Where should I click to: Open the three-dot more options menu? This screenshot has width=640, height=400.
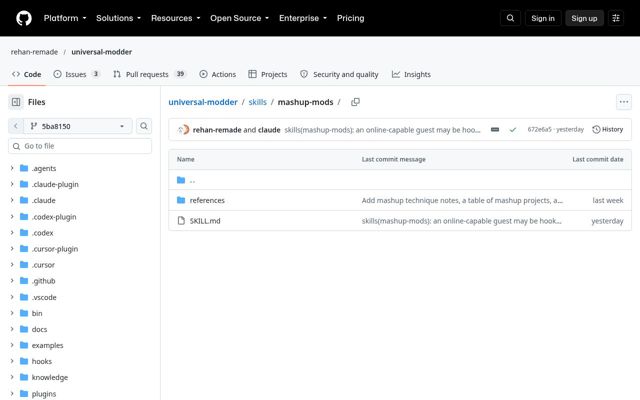pyautogui.click(x=624, y=102)
